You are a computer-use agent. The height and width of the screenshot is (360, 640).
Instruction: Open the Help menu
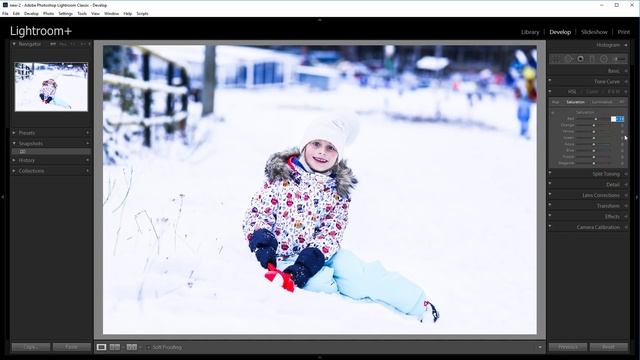pyautogui.click(x=128, y=13)
